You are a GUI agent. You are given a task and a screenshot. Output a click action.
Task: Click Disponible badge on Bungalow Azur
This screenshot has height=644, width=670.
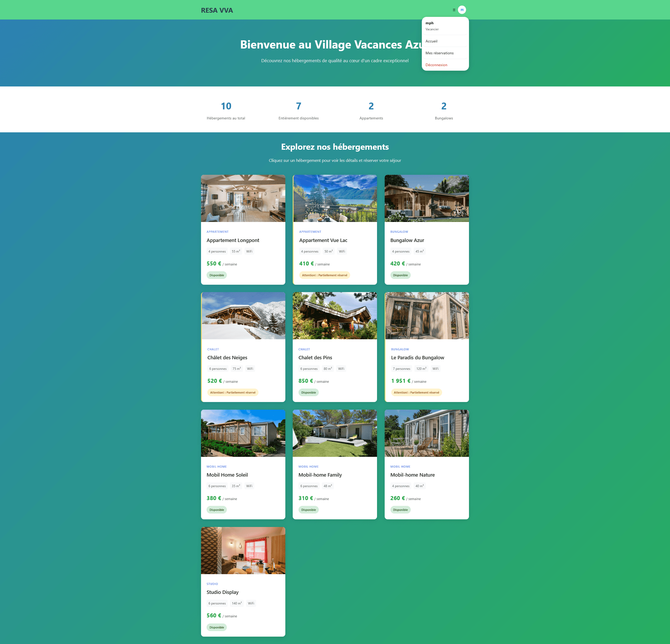(x=400, y=275)
